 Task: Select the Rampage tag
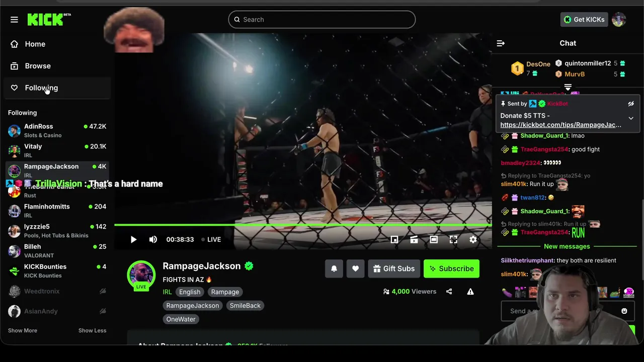(225, 292)
